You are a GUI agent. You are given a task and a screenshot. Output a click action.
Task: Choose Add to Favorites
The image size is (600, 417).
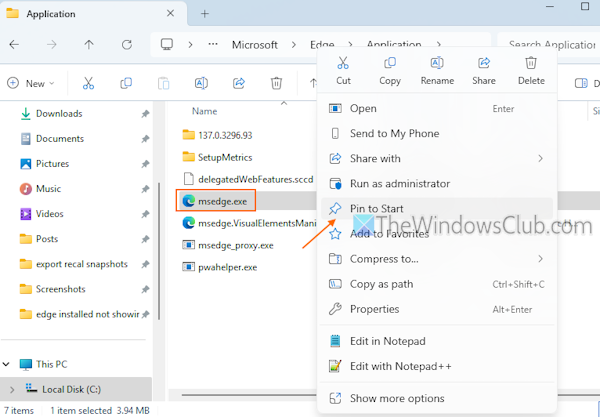click(437, 234)
